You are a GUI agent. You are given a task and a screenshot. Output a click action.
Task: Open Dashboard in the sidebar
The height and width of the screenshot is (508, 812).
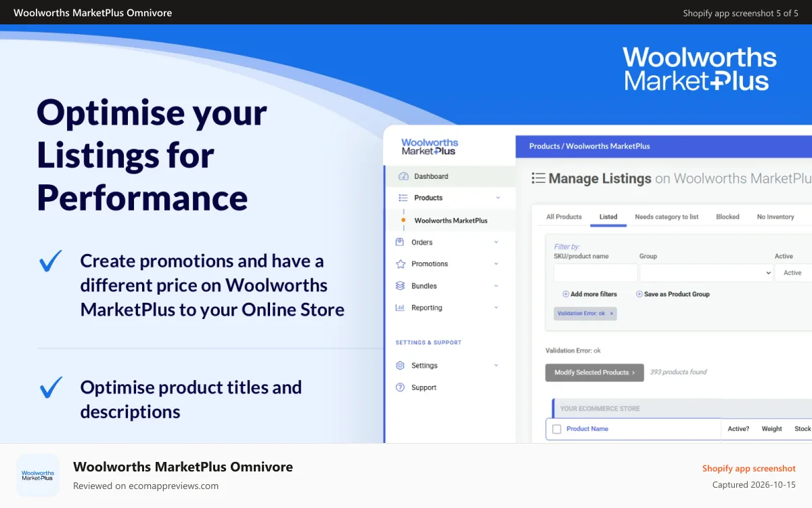click(x=431, y=176)
